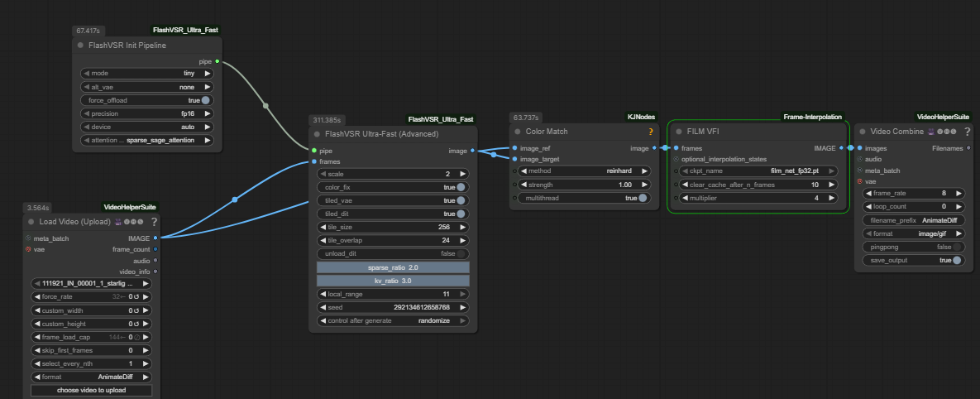This screenshot has width=980, height=399.
Task: Click the filename_prefix field AnimateDiff
Action: [x=913, y=220]
